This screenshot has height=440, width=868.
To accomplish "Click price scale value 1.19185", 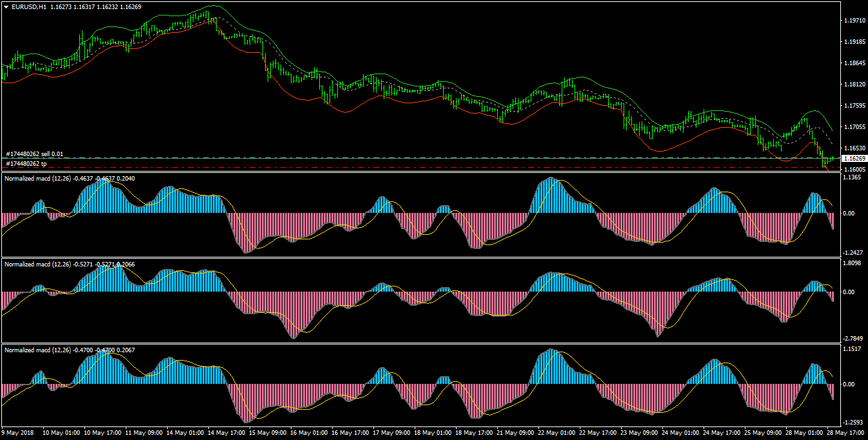I will point(853,42).
